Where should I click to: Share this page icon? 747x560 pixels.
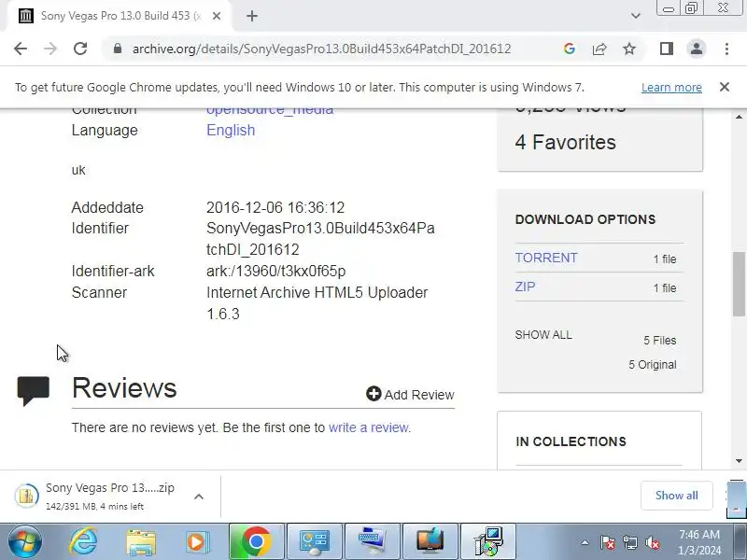click(x=599, y=49)
